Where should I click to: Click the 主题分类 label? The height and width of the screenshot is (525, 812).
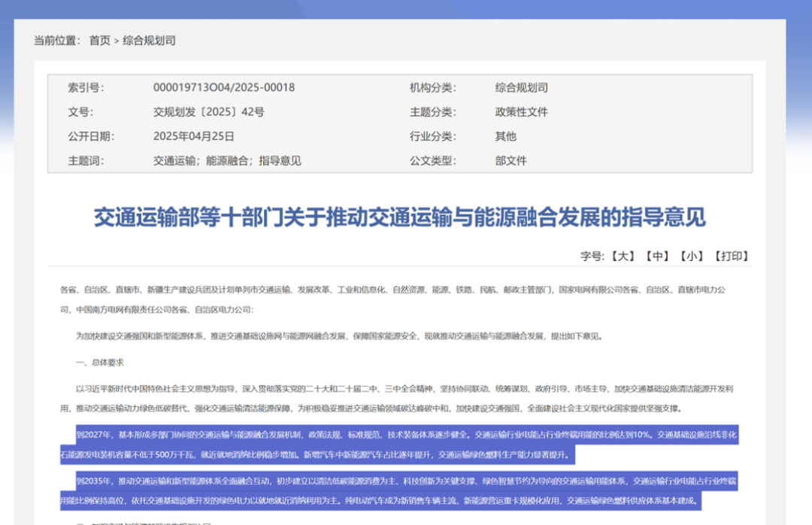433,112
